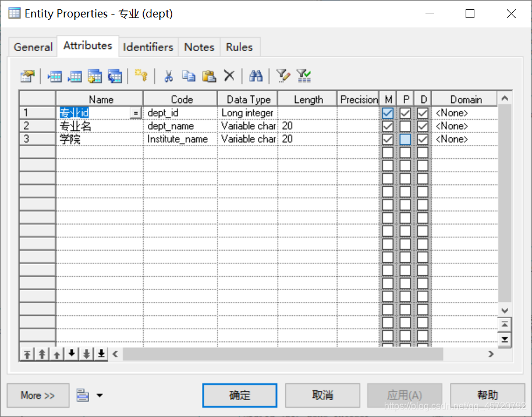Image resolution: width=532 pixels, height=417 pixels.
Task: Click the scroll down arrow
Action: click(505, 311)
